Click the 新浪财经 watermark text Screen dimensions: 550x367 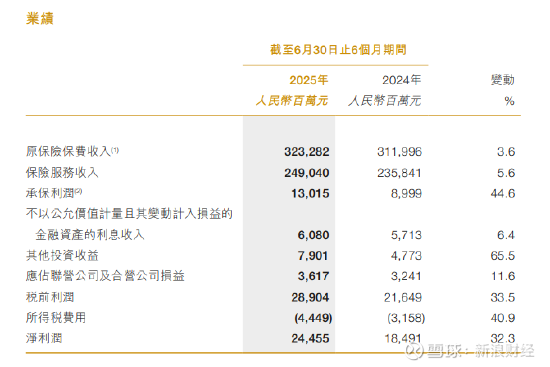(505, 350)
